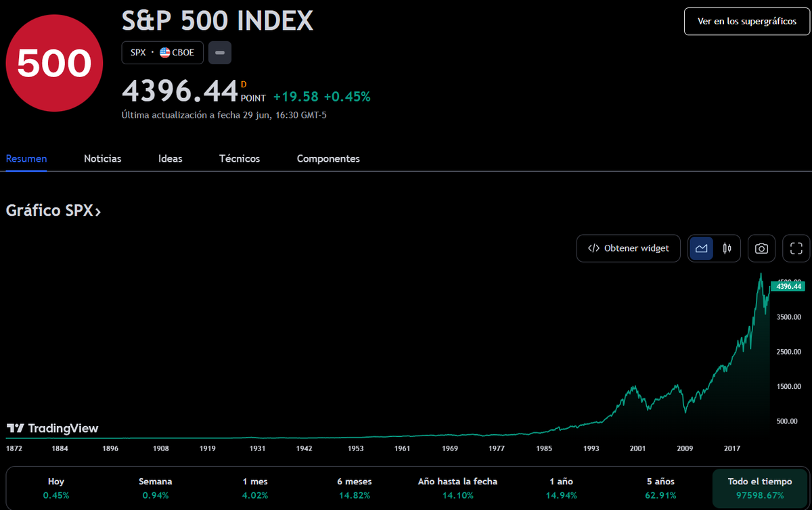Open the Ideas tab
This screenshot has height=510, width=812.
tap(171, 159)
